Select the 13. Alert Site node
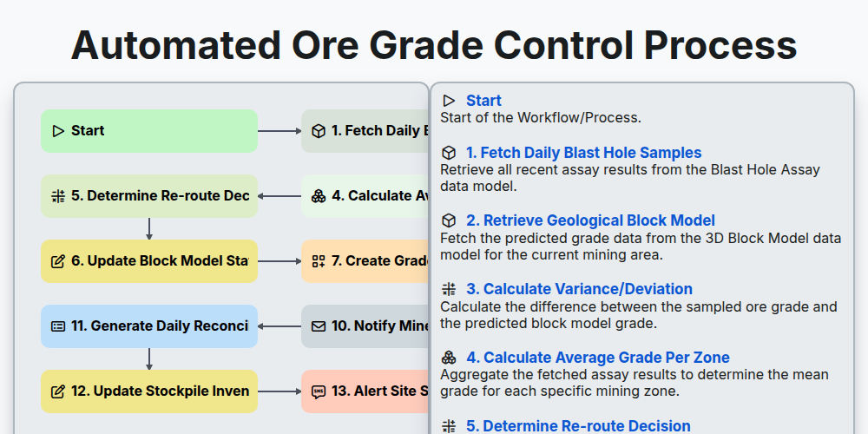Screen dimensions: 868x434 click(x=365, y=391)
